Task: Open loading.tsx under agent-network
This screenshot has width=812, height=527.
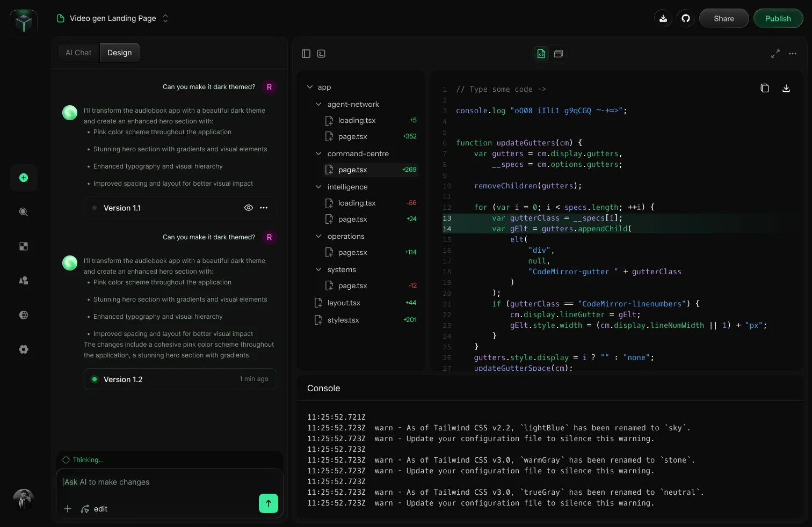Action: click(371, 120)
